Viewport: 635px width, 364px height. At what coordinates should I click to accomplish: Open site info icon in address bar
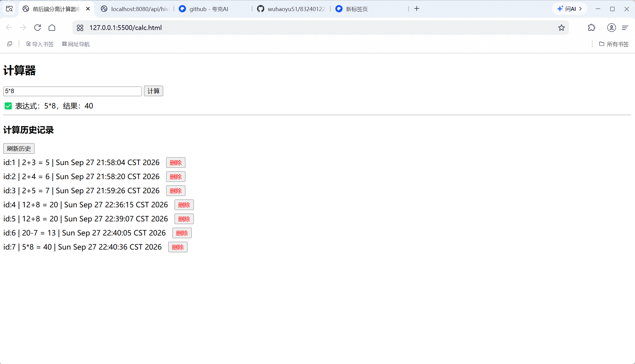click(80, 28)
